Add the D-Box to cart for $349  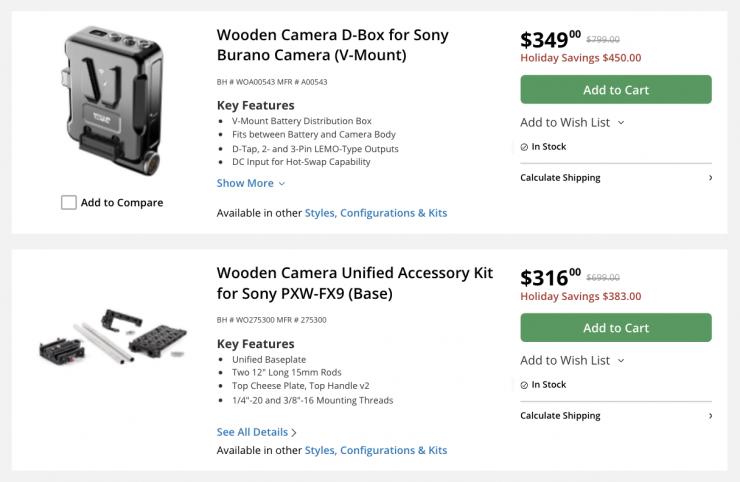tap(615, 90)
